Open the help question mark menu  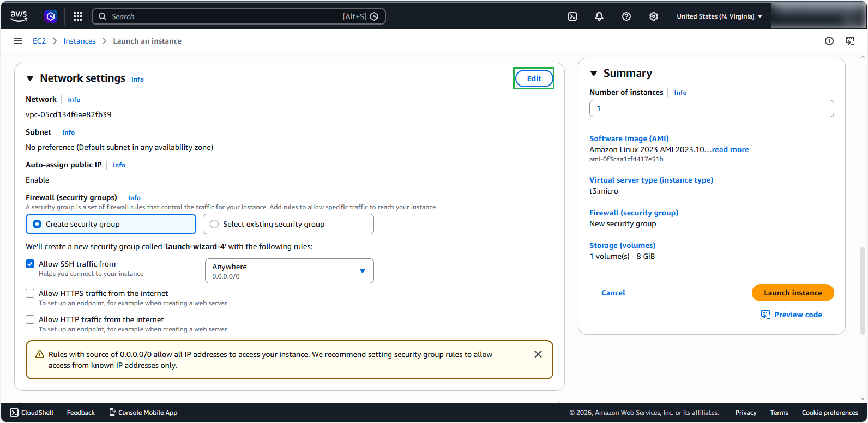point(626,16)
